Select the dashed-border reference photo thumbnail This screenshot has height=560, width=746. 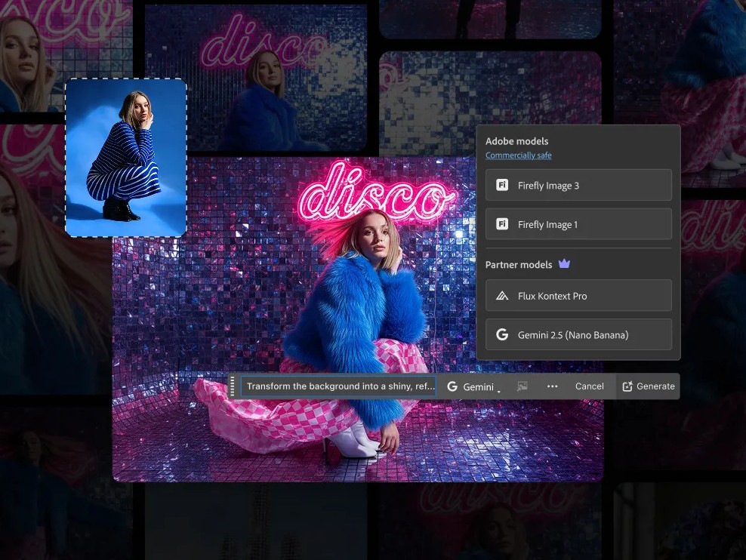125,158
